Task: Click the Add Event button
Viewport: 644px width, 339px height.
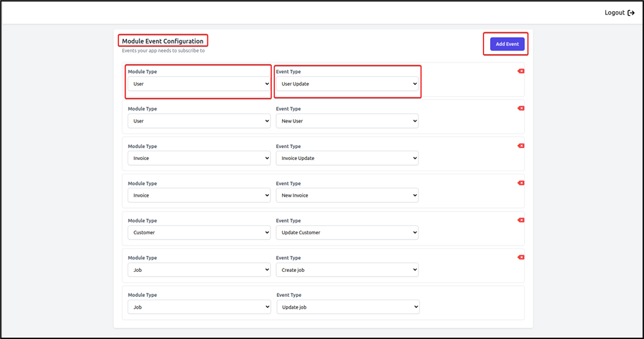Action: [507, 44]
